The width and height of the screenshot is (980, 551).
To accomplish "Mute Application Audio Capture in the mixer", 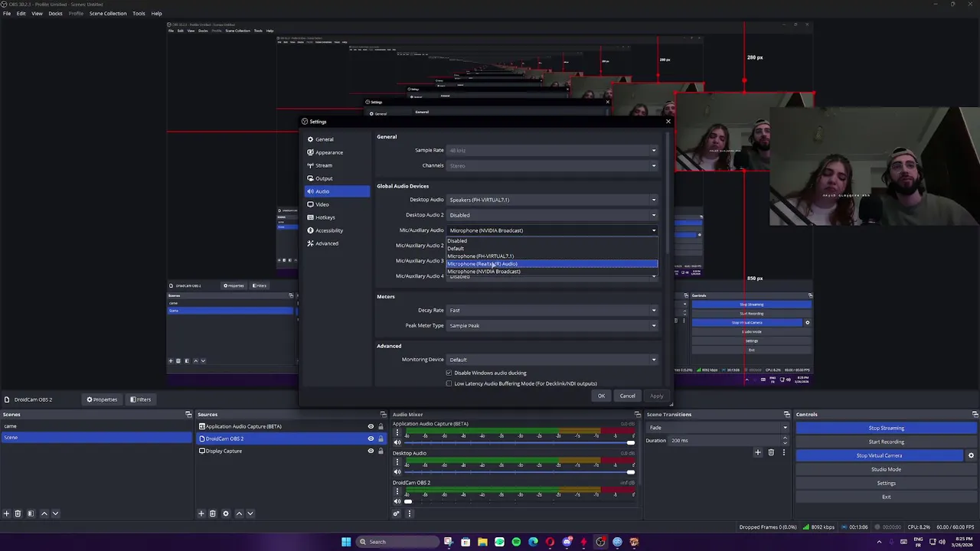I will click(397, 442).
